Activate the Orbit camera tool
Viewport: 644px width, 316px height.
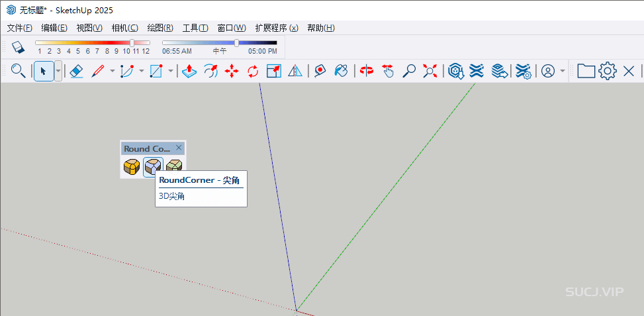[367, 71]
